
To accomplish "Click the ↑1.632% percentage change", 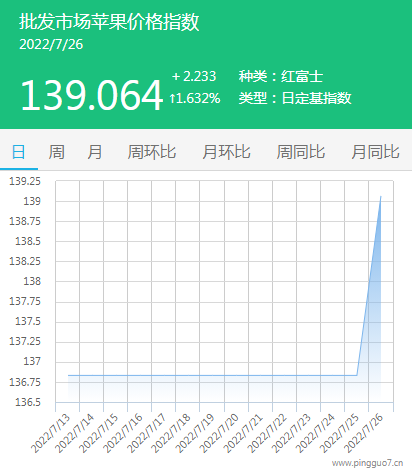I will [x=195, y=98].
